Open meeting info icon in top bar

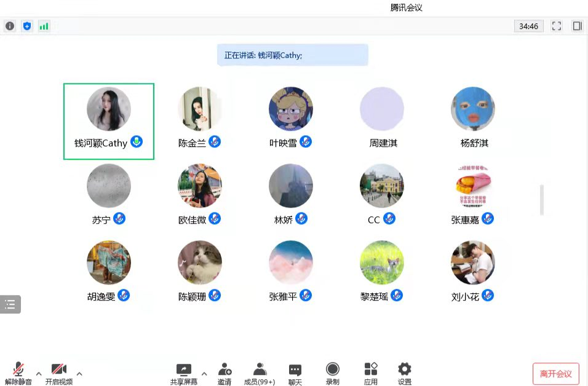pos(10,26)
